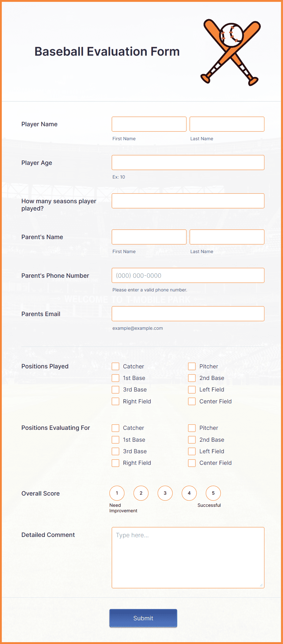Click the Parent's Phone Number field

188,275
